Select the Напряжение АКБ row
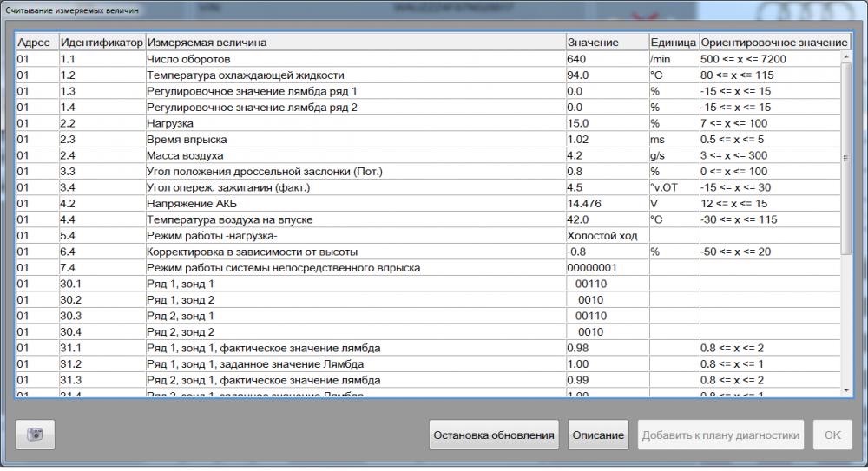Image resolution: width=868 pixels, height=471 pixels. (428, 203)
